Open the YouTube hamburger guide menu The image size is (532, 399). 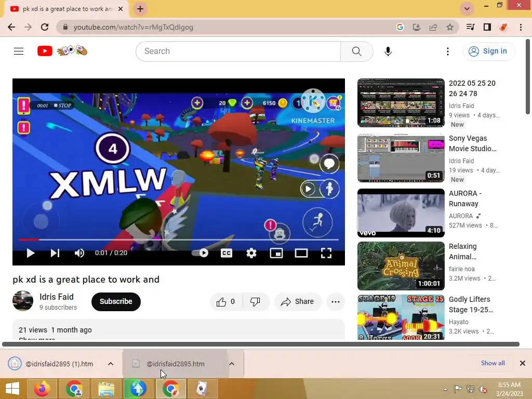19,51
